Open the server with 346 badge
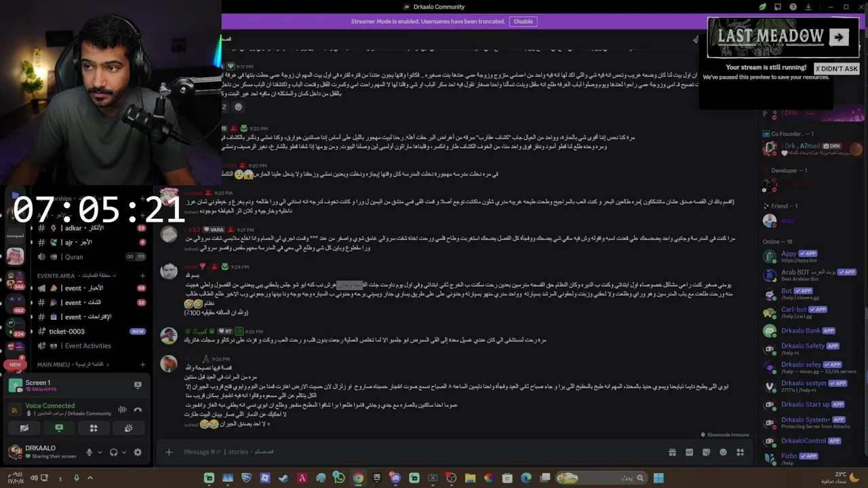The width and height of the screenshot is (868, 488). (x=15, y=279)
